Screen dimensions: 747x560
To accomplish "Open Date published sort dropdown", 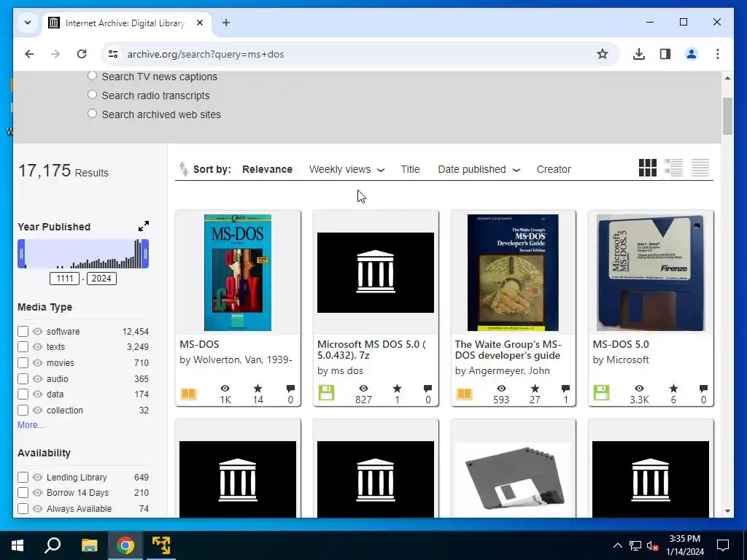I will (x=479, y=169).
